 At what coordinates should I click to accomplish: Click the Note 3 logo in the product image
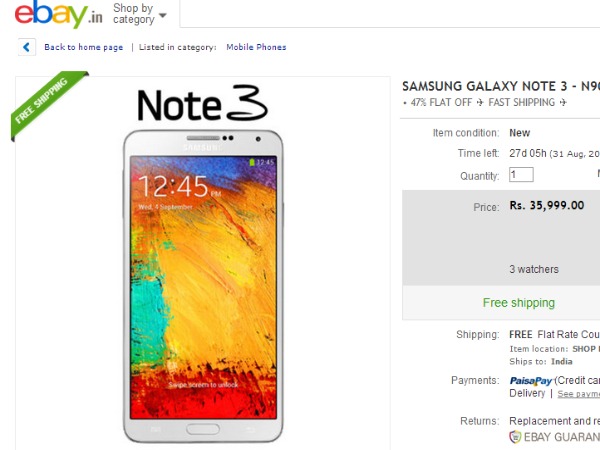(x=202, y=103)
